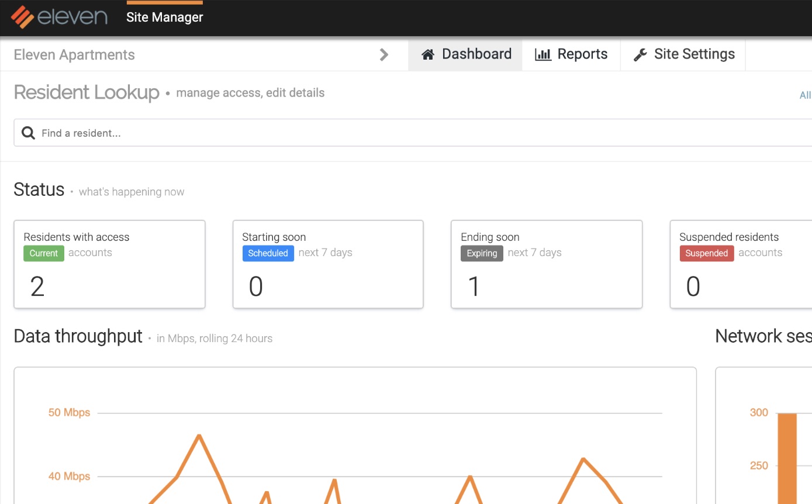The width and height of the screenshot is (812, 504).
Task: Click the Status section heading
Action: click(x=39, y=189)
